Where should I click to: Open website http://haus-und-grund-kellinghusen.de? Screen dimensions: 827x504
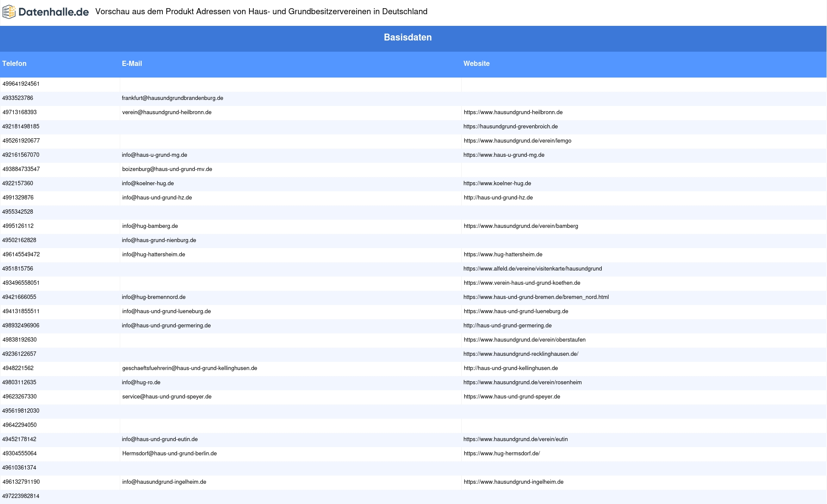click(x=511, y=368)
